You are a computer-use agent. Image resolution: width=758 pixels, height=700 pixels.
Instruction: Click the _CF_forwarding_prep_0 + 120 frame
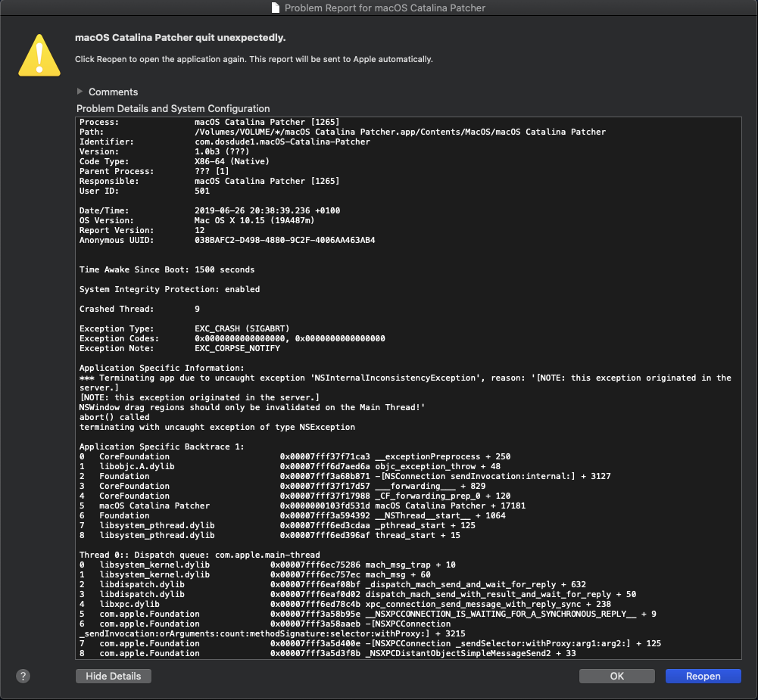click(295, 496)
